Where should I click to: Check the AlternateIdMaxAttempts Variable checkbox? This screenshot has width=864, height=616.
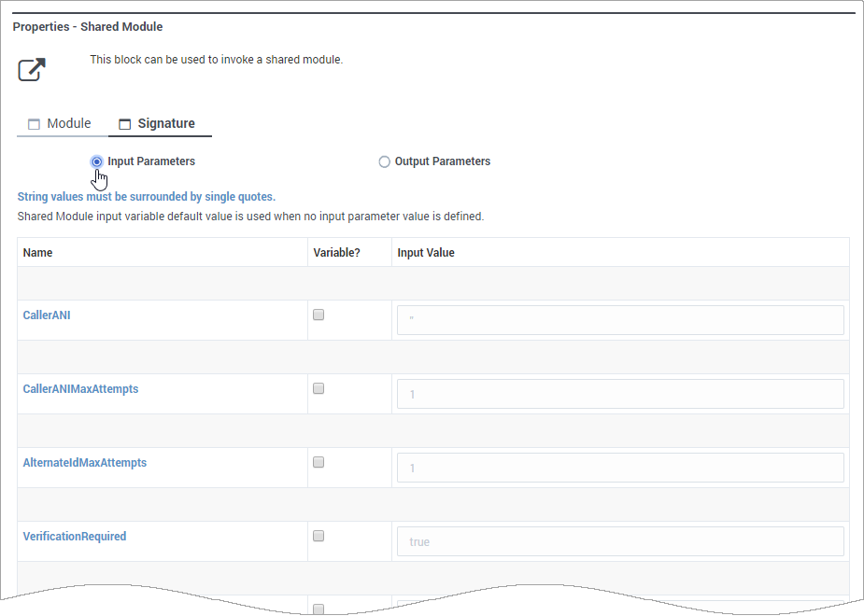(x=319, y=462)
